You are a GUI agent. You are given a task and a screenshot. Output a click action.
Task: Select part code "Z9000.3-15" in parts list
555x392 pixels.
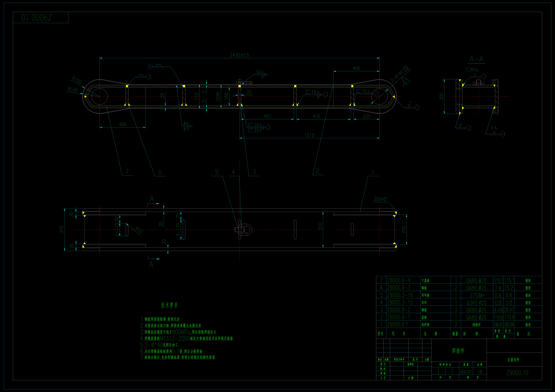(400, 302)
